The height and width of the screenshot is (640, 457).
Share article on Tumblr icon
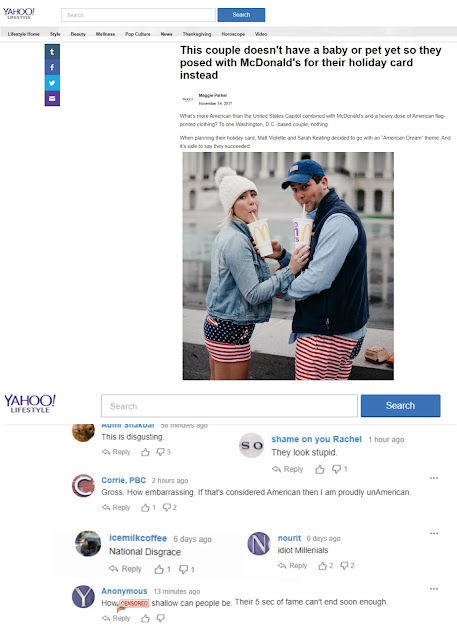(x=52, y=52)
